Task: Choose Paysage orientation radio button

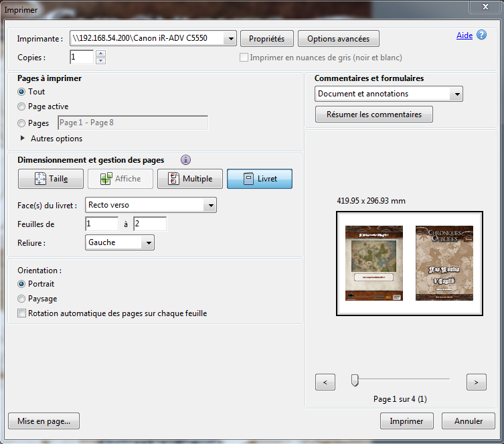Action: click(x=22, y=299)
